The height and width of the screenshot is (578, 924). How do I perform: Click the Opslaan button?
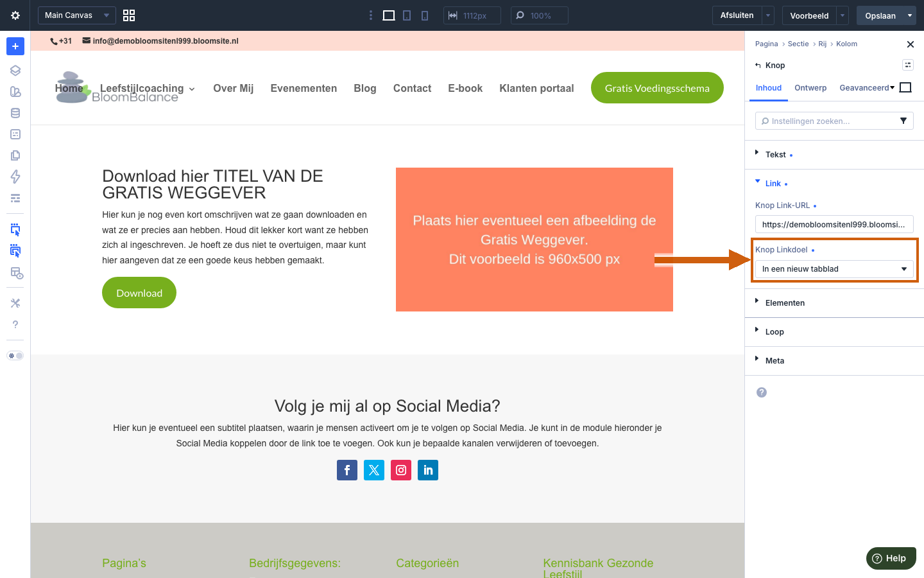tap(880, 15)
